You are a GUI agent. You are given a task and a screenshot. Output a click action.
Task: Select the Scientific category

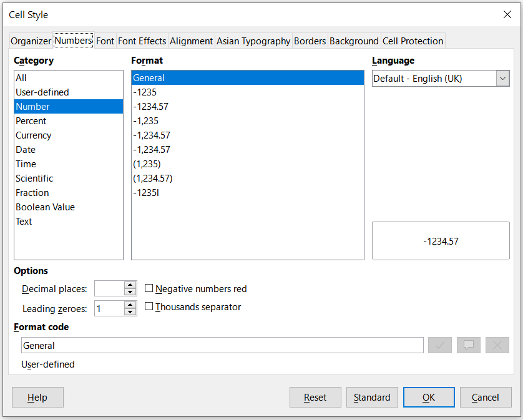69,178
